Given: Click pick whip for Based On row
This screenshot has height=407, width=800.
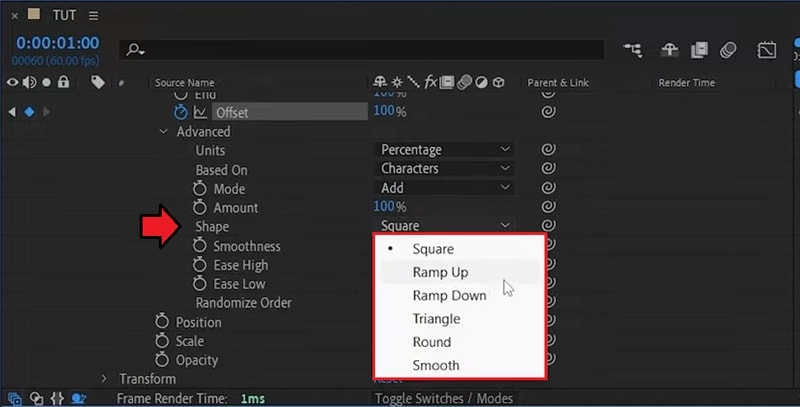Looking at the screenshot, I should coord(548,168).
